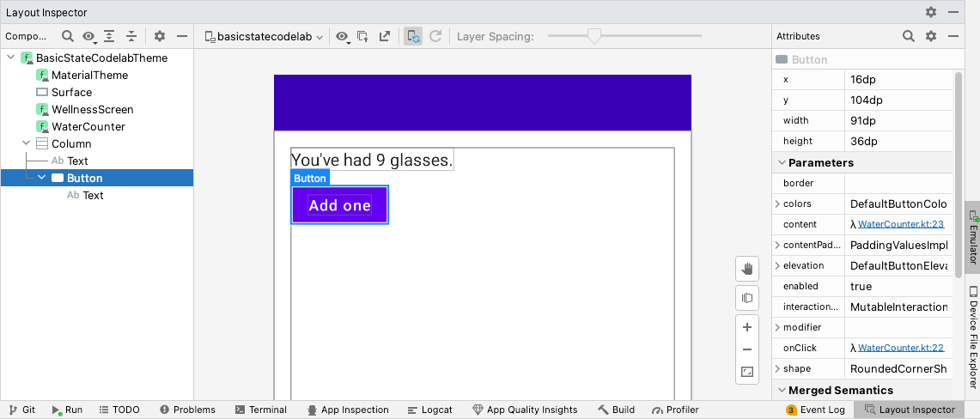The width and height of the screenshot is (980, 419).
Task: Open Attributes panel gear settings
Action: 931,36
